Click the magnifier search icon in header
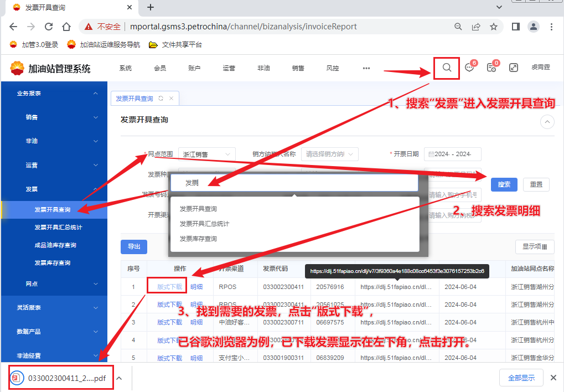Viewport: 564px width, 392px height. coord(447,68)
